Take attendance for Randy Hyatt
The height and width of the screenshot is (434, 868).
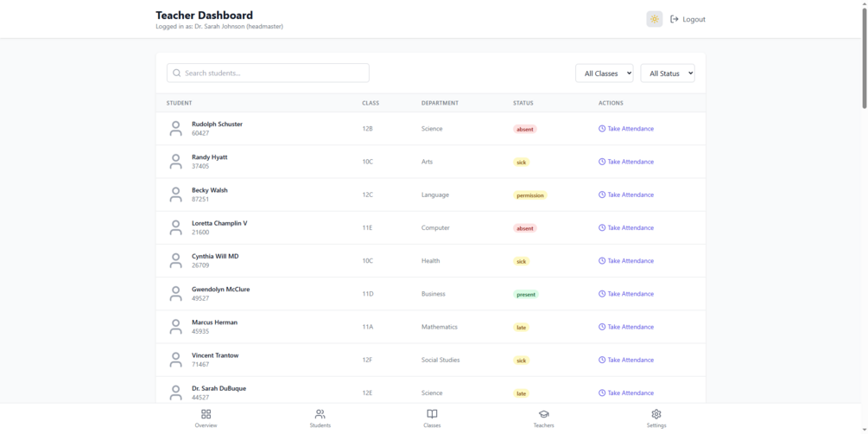point(630,162)
